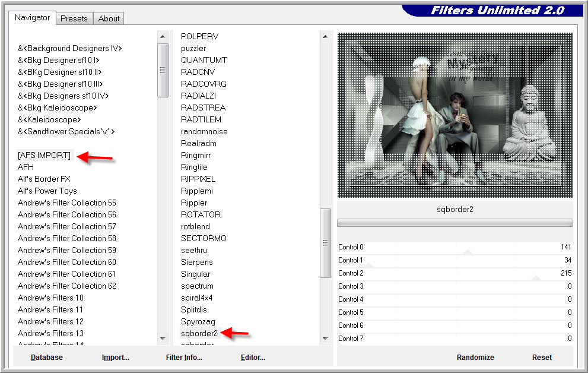Click the Import... button
Image resolution: width=588 pixels, height=373 pixels.
(x=116, y=358)
